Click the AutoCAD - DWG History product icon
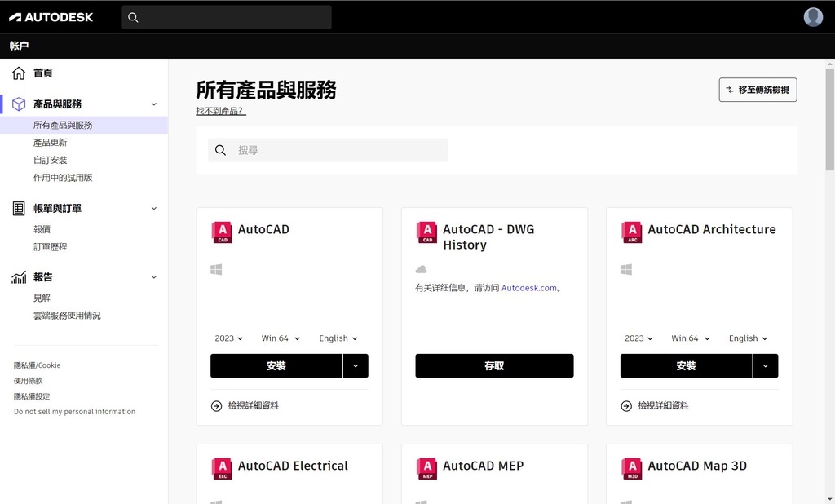 (x=426, y=232)
